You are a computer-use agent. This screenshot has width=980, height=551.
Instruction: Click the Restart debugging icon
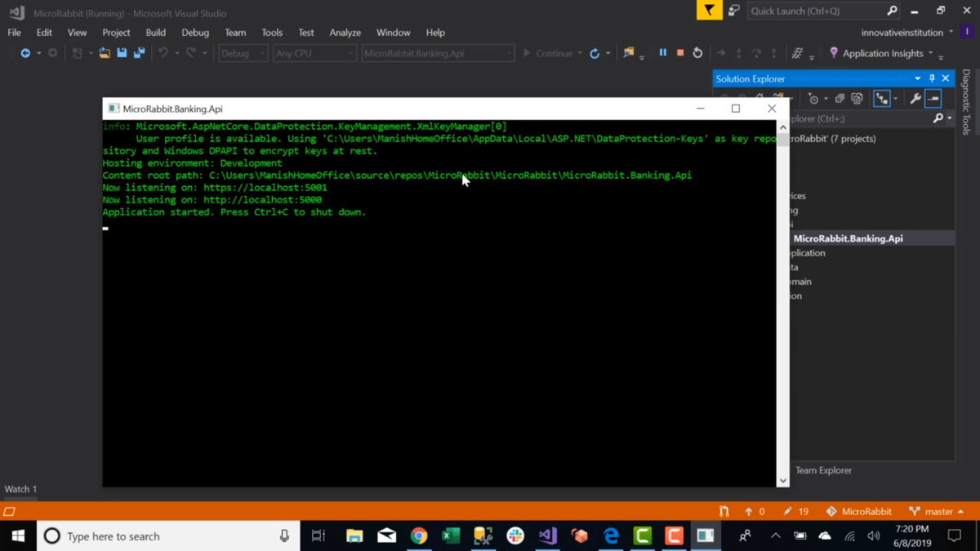click(x=697, y=53)
